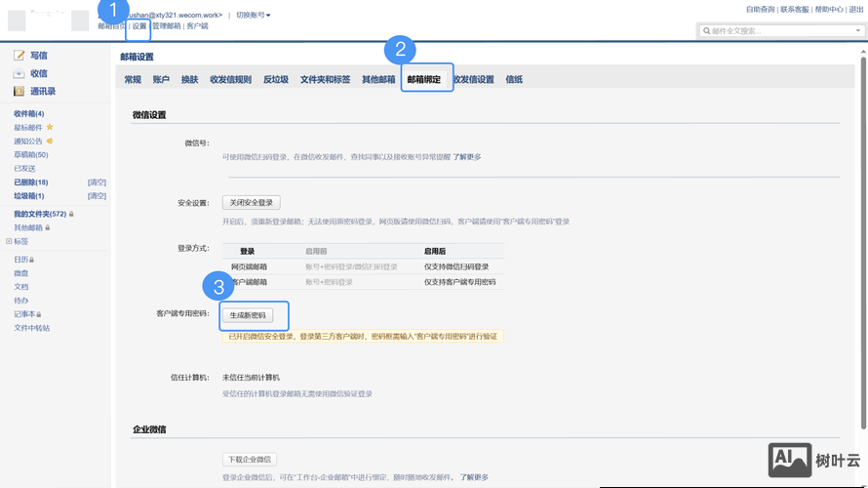Click the 退出 logout link

pyautogui.click(x=856, y=10)
